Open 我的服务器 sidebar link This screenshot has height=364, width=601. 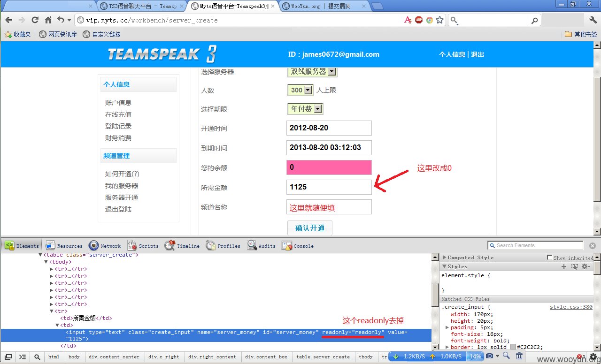pyautogui.click(x=122, y=186)
